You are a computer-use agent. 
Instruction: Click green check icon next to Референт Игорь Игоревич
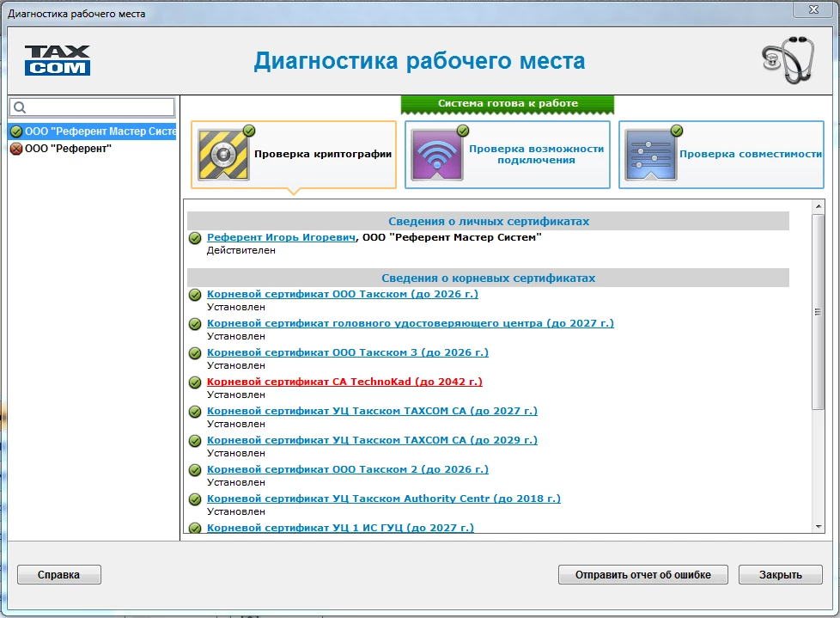pyautogui.click(x=195, y=238)
